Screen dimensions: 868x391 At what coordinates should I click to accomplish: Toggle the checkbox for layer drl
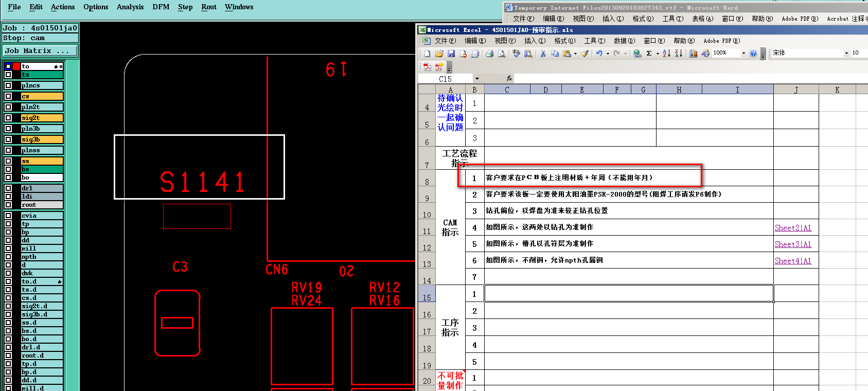8,188
